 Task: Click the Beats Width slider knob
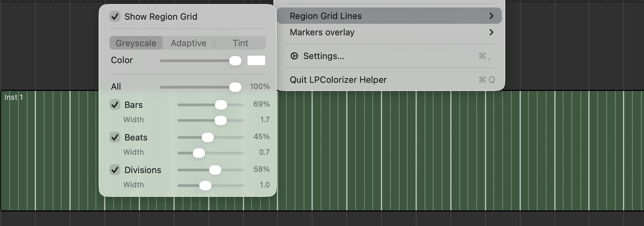(199, 153)
